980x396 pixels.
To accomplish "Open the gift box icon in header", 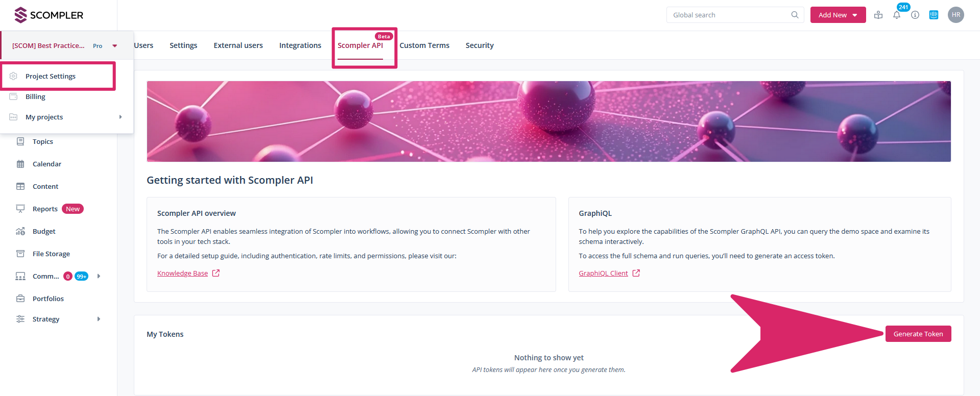I will [x=878, y=15].
